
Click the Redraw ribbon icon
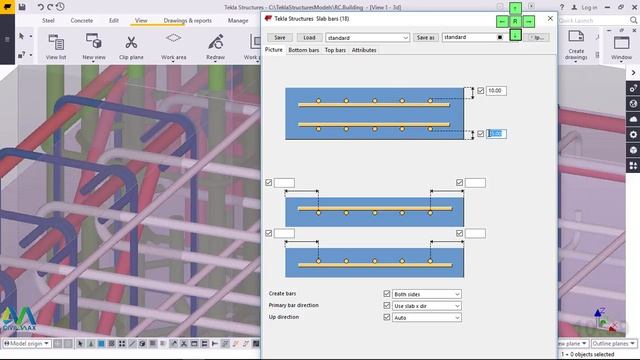pyautogui.click(x=216, y=42)
